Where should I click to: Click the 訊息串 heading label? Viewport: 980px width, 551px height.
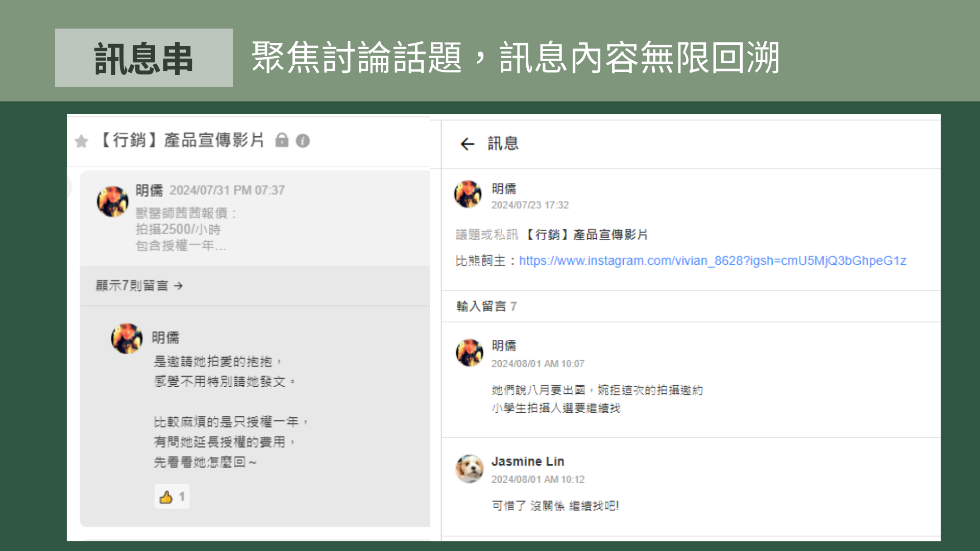143,58
